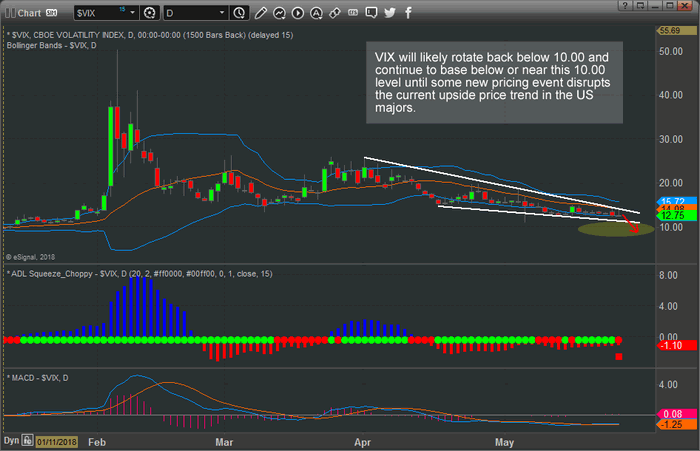Click the eraser tool icon
Image resolution: width=700 pixels, height=451 pixels.
333,13
